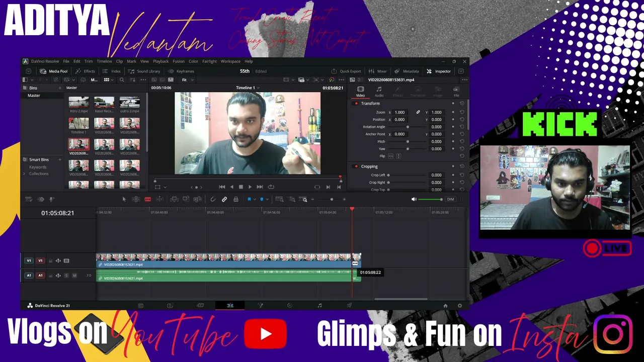Switch to the Inspector Audio tab
This screenshot has height=362, width=644.
point(379,92)
